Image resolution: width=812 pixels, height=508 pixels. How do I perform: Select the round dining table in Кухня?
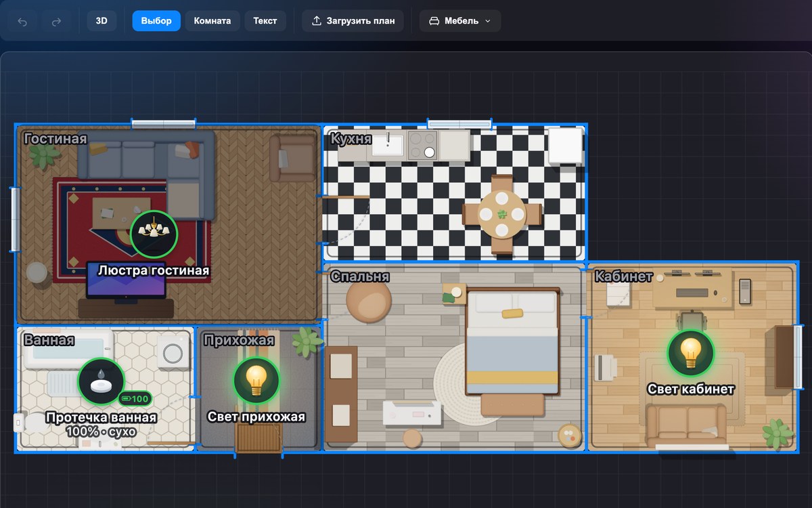coord(502,215)
